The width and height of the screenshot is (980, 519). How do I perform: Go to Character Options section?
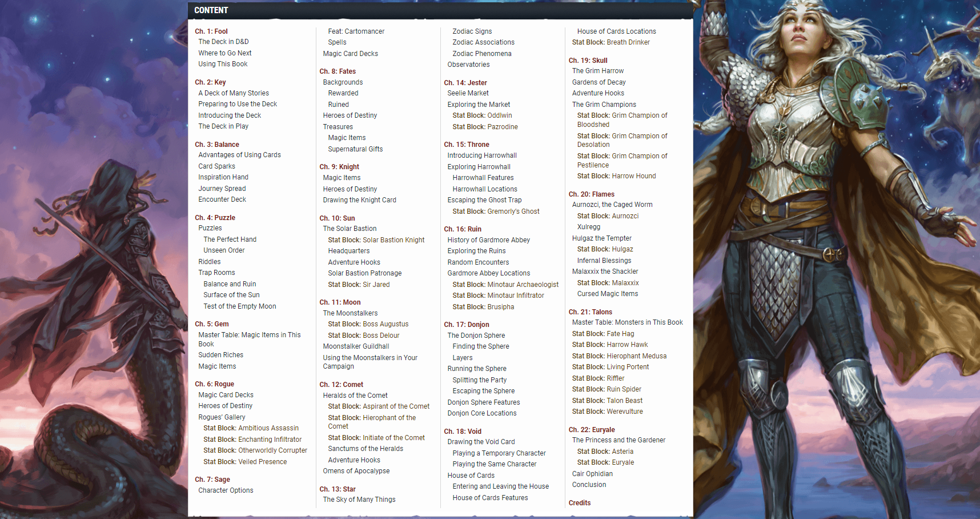226,490
